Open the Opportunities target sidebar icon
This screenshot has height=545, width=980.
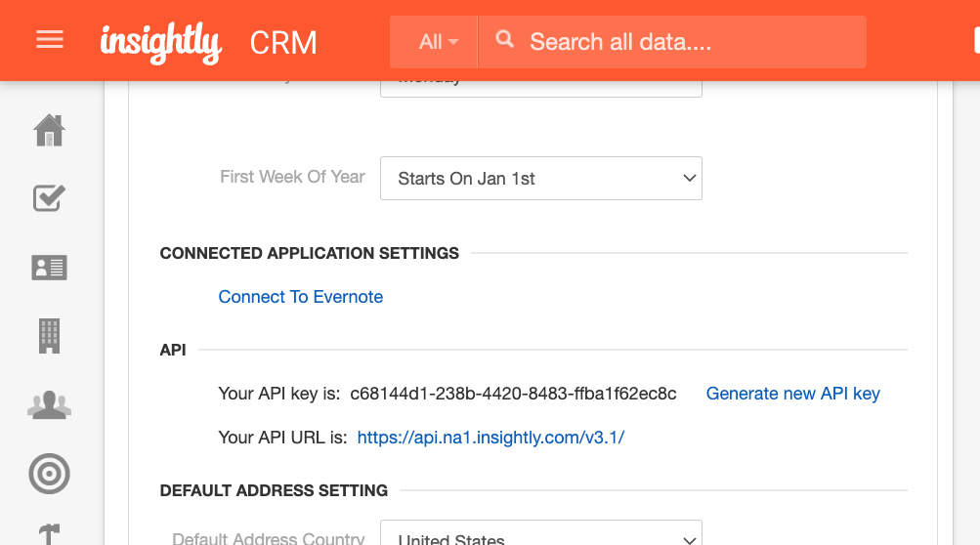(49, 474)
